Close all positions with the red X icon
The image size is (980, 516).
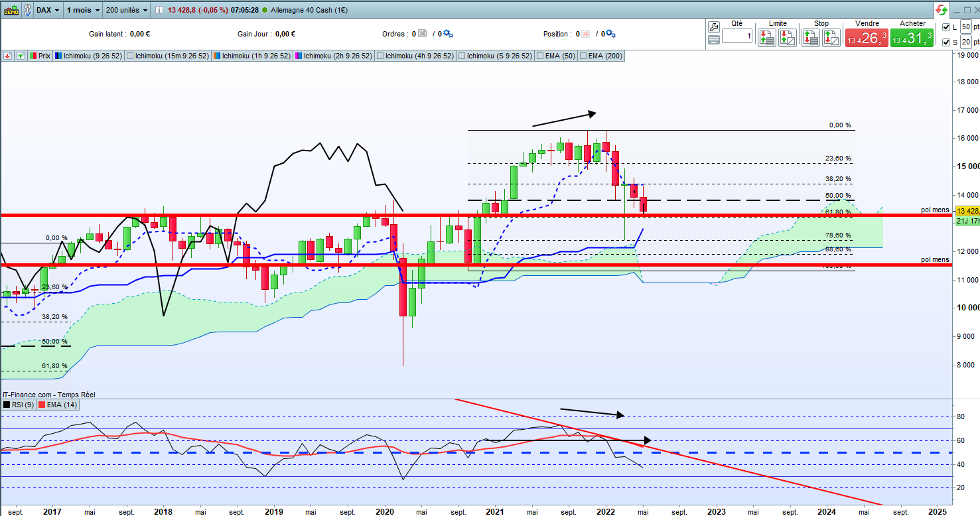tap(585, 34)
